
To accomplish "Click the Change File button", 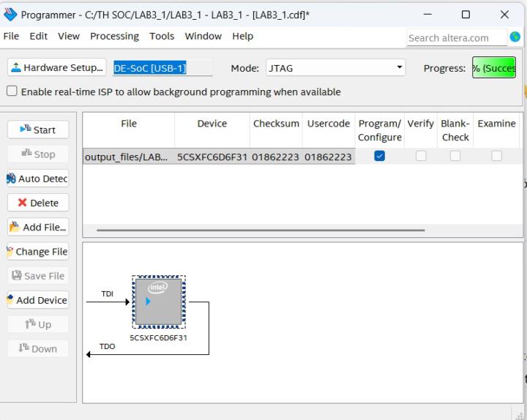I will pos(38,251).
